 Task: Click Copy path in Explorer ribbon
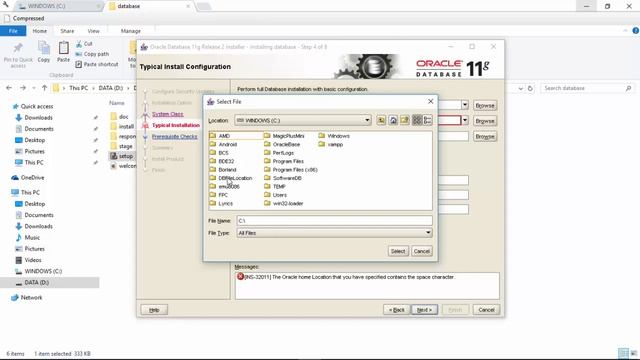click(92, 54)
